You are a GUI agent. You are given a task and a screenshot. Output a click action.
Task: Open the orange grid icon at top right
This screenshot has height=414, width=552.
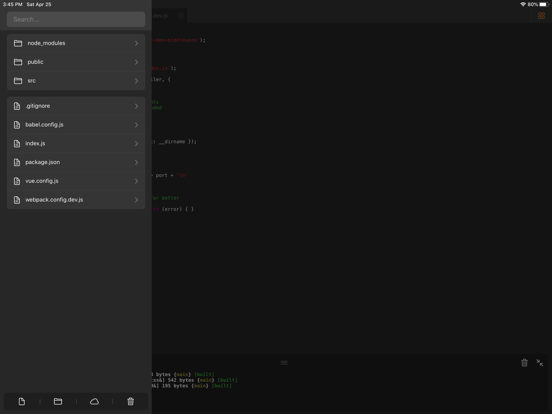pyautogui.click(x=541, y=15)
